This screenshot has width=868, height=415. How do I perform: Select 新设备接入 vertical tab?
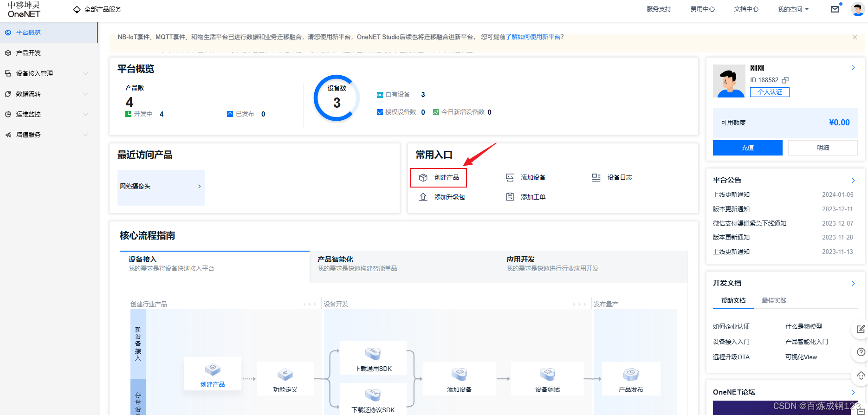coord(138,344)
